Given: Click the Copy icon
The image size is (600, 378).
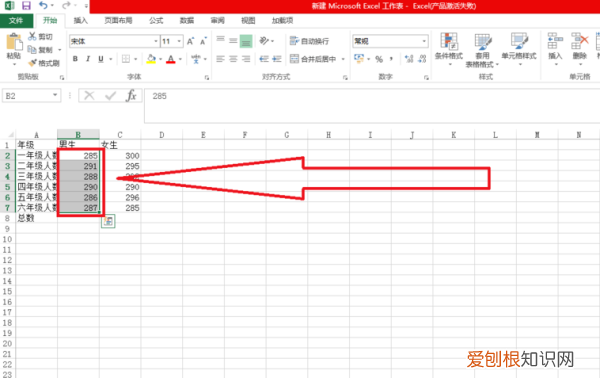Looking at the screenshot, I should (32, 49).
